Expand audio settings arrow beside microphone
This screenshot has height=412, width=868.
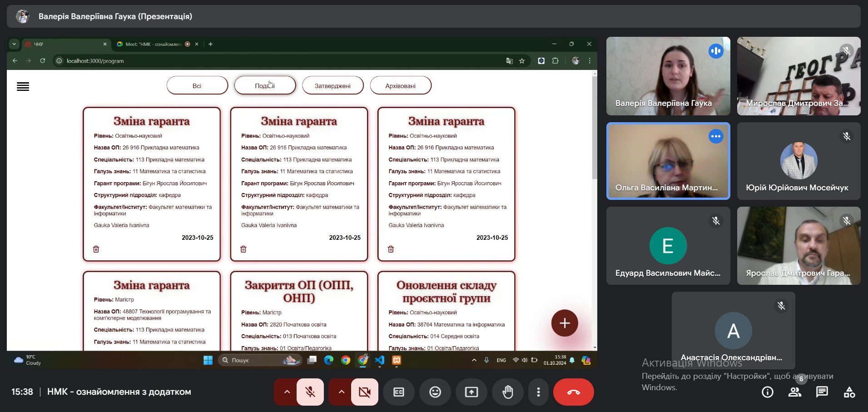pyautogui.click(x=287, y=392)
